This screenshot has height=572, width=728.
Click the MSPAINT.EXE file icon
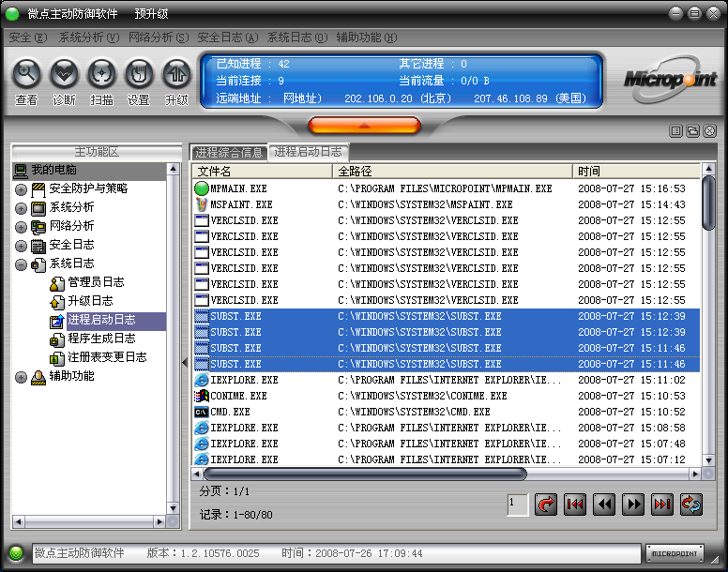click(202, 204)
